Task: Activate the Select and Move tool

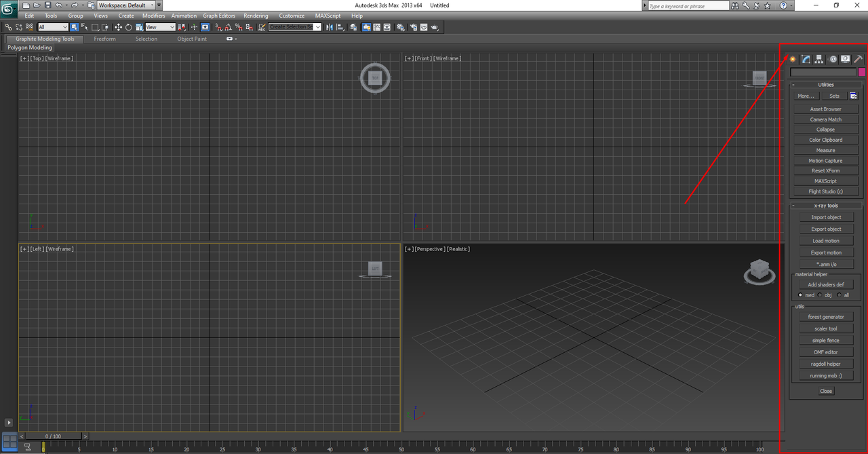Action: (118, 27)
